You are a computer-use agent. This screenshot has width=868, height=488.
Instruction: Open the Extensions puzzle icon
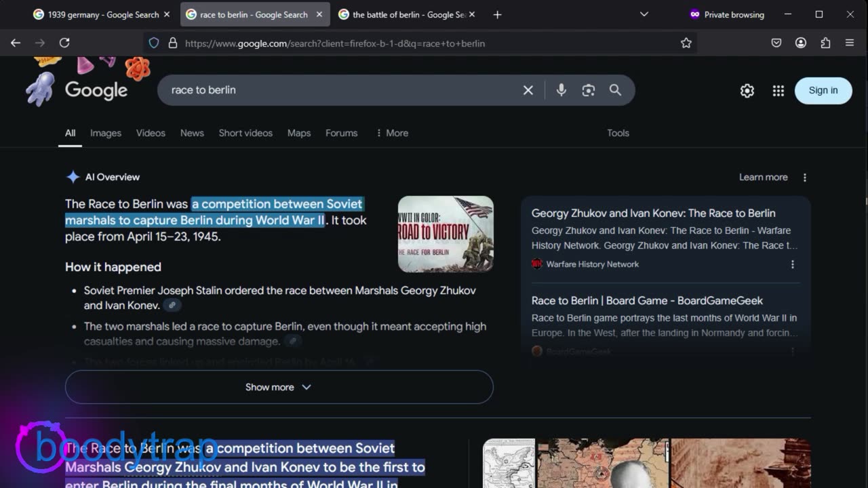(x=825, y=43)
